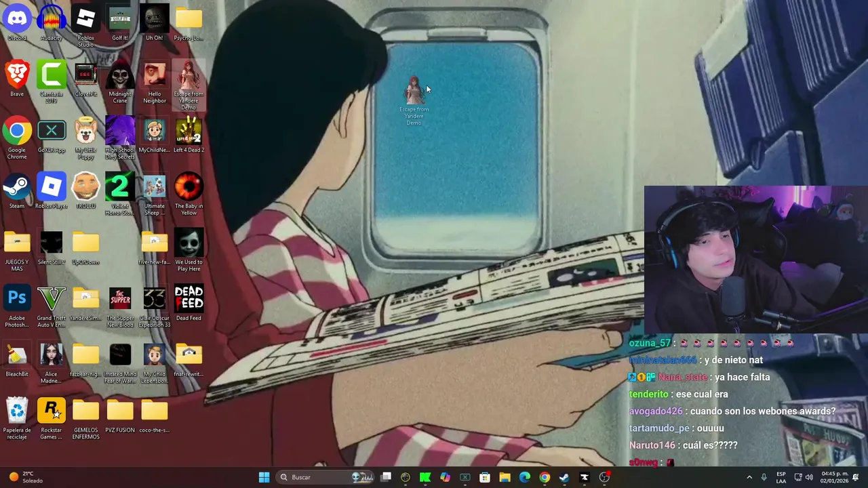Open Microsoft Edge from the taskbar

[x=525, y=477]
